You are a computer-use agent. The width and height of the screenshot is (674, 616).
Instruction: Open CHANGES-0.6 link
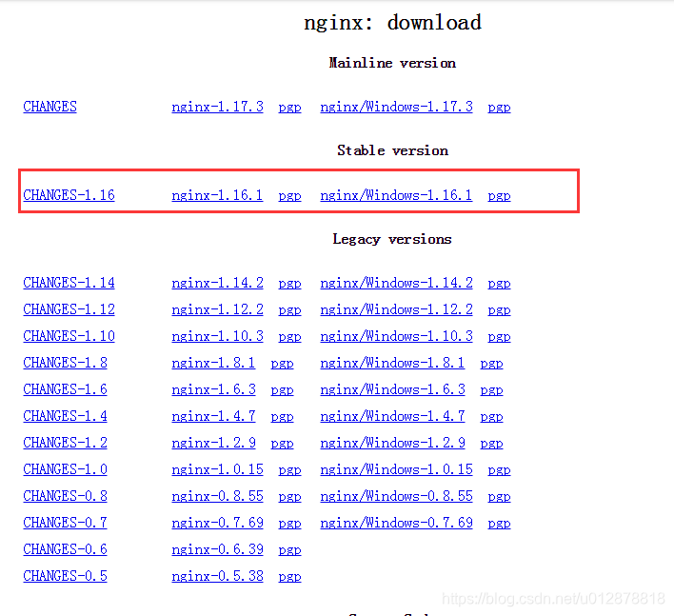[x=65, y=549]
